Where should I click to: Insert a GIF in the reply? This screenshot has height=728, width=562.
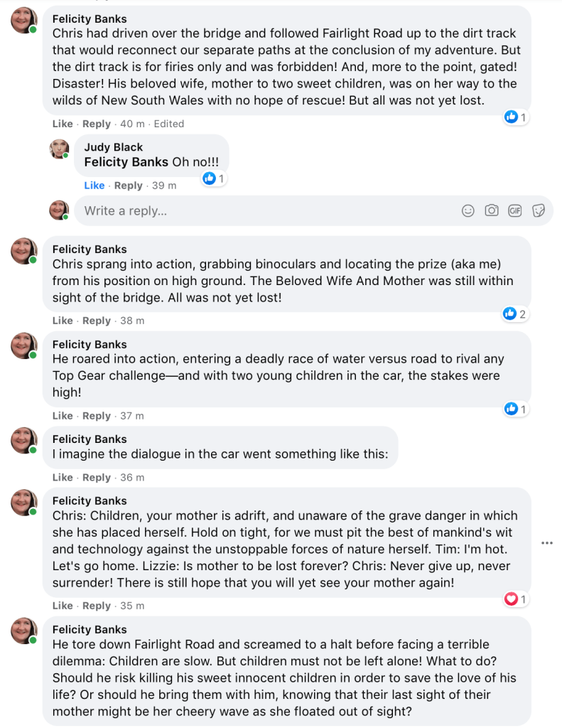tap(515, 210)
